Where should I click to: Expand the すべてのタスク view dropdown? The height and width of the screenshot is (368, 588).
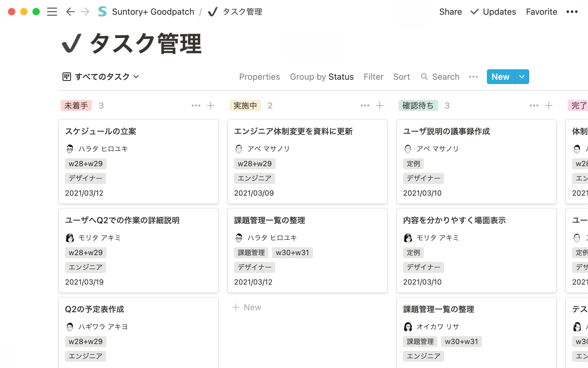[136, 77]
